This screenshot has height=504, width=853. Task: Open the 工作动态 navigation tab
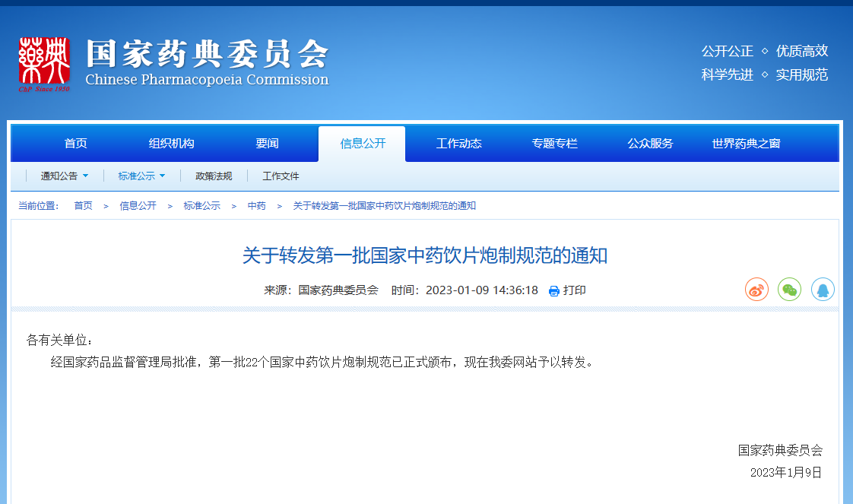[458, 144]
